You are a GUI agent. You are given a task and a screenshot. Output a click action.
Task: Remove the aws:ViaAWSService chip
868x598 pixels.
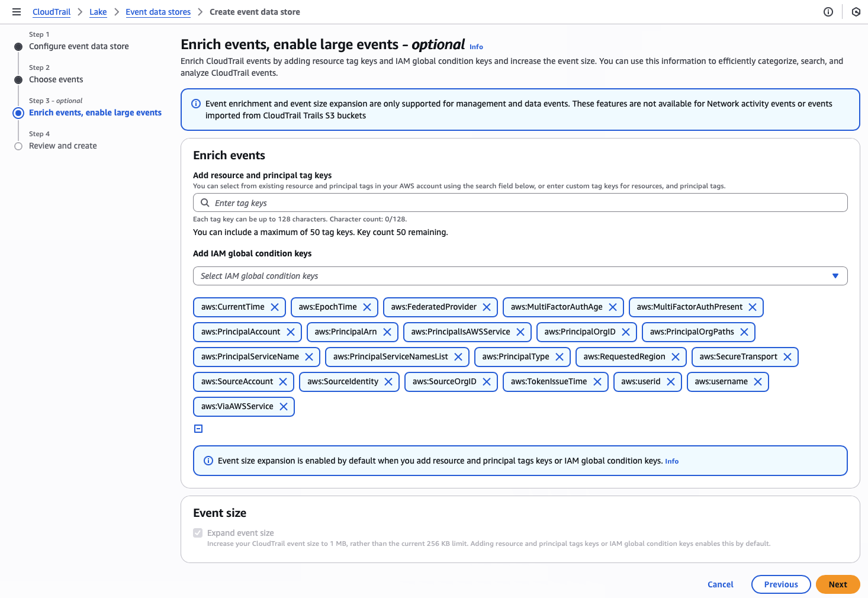tap(284, 407)
